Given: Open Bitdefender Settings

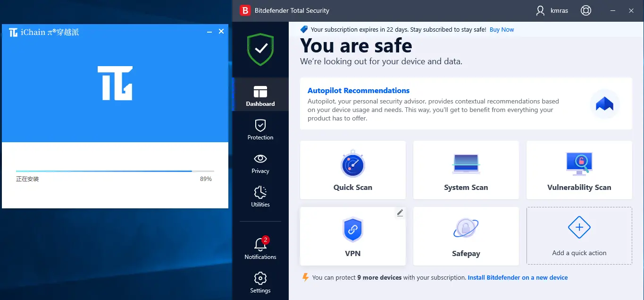Looking at the screenshot, I should 260,283.
